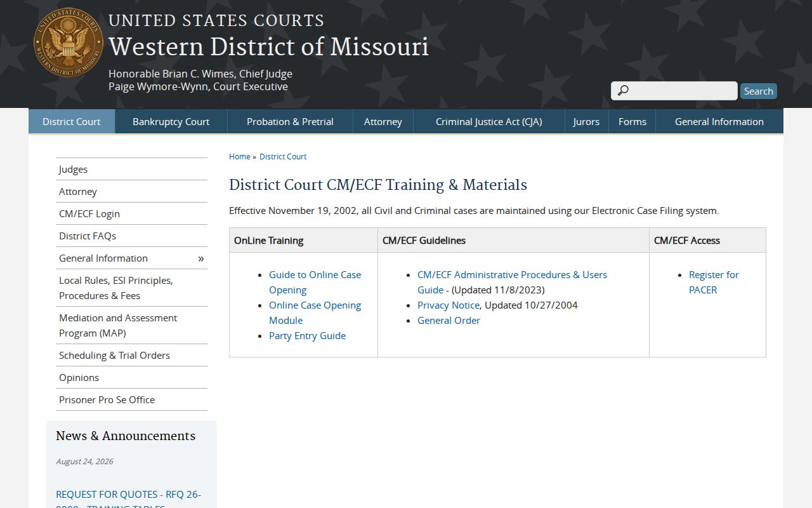The height and width of the screenshot is (508, 812).
Task: Follow the District Court breadcrumb link
Action: click(x=283, y=156)
